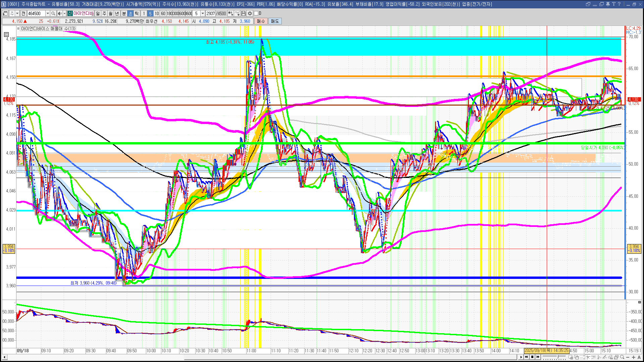644x362 pixels.
Task: Click the candlestick chart type icon
Action: click(231, 13)
